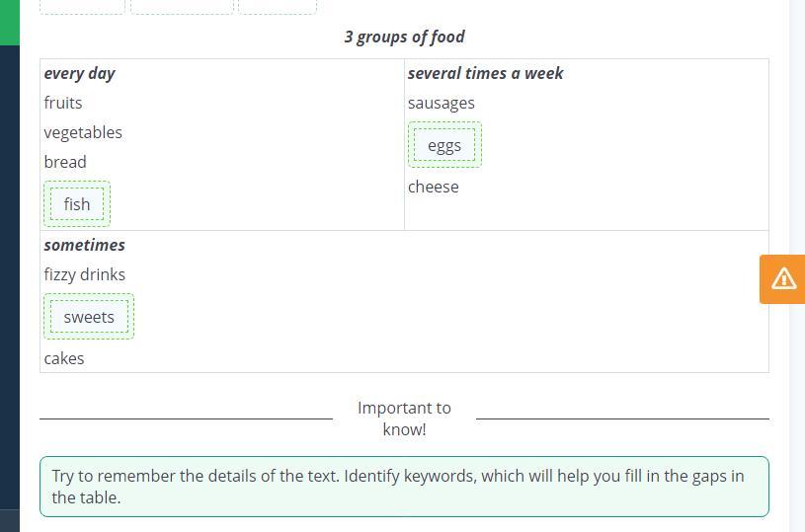Click the leftmost empty dashed answer box

pyautogui.click(x=83, y=6)
